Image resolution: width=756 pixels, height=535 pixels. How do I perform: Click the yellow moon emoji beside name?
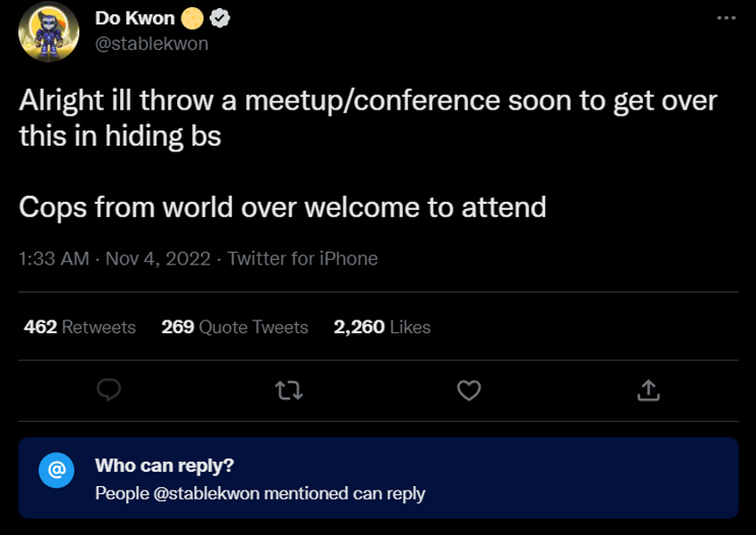[x=192, y=19]
